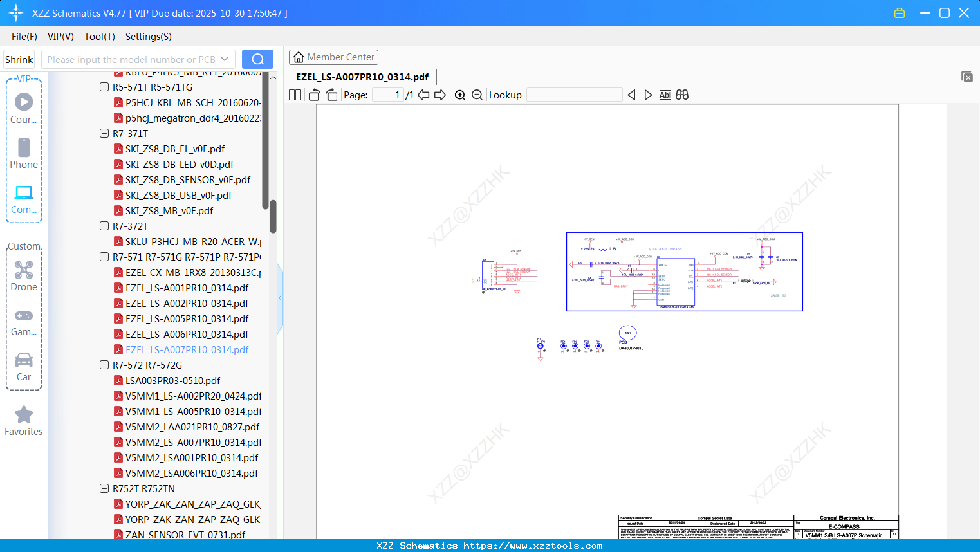The width and height of the screenshot is (980, 552).
Task: Click the Lookup text input field
Action: pyautogui.click(x=574, y=95)
